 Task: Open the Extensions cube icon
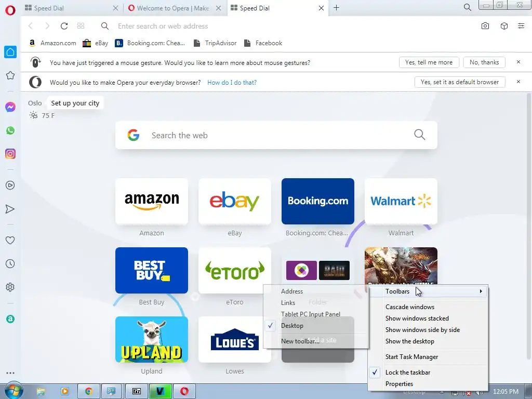point(504,26)
